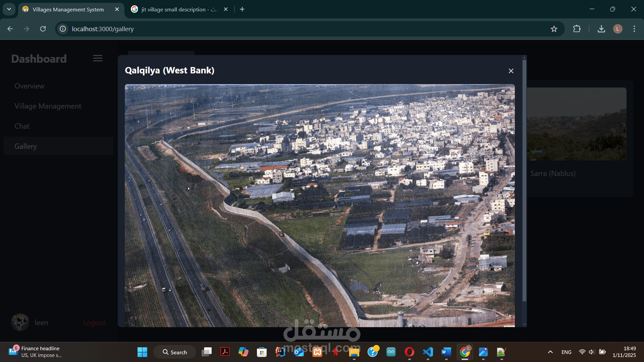This screenshot has width=644, height=362.
Task: Open the Chrome downloads icon
Action: point(601,29)
